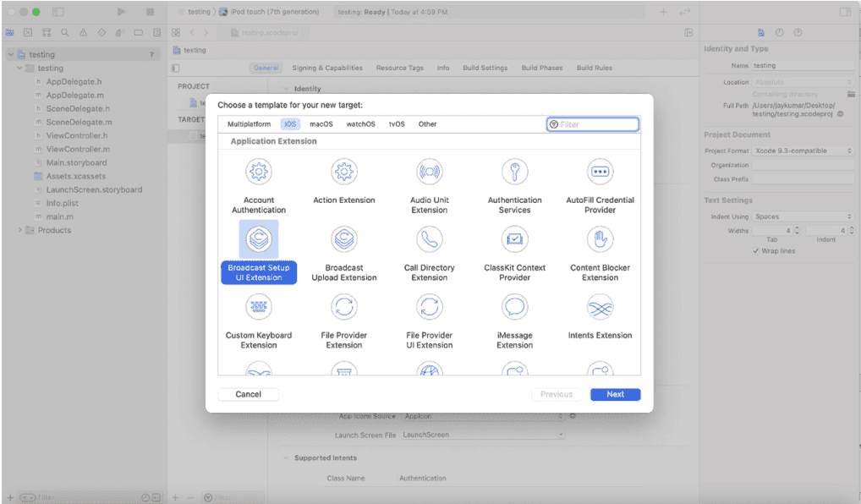The width and height of the screenshot is (861, 504).
Task: Open the Resource Tags tab
Action: click(400, 68)
